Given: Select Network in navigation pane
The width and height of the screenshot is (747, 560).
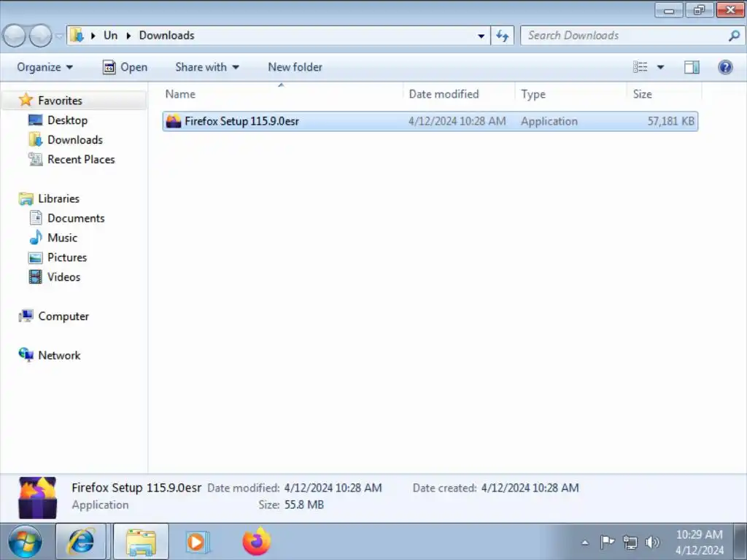Looking at the screenshot, I should [59, 355].
